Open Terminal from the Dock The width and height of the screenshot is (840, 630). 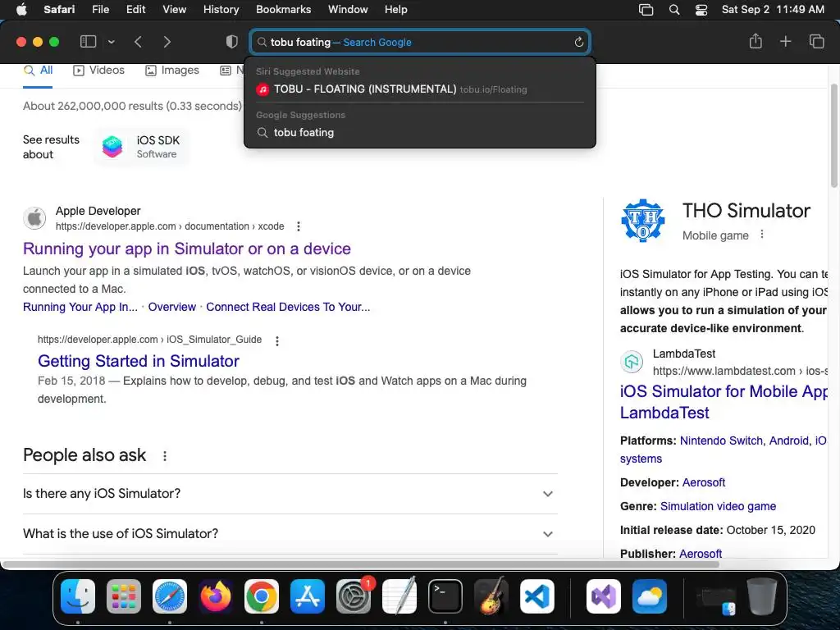point(445,596)
